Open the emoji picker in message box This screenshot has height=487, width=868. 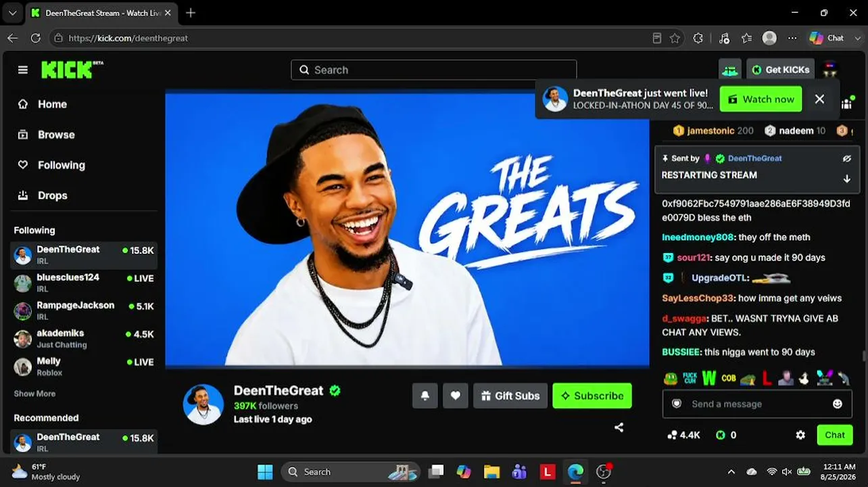point(838,404)
